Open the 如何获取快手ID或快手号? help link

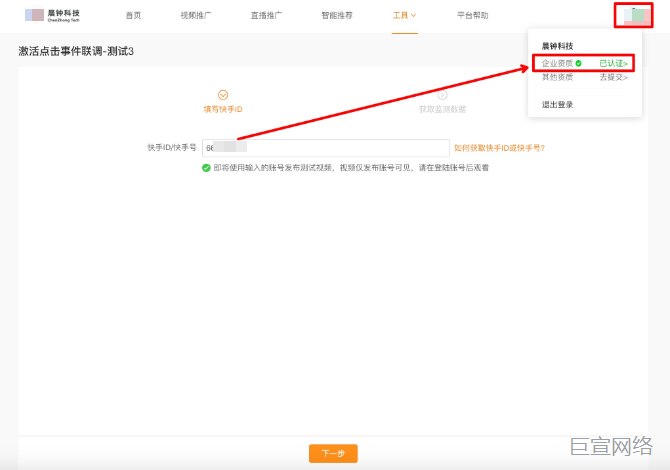pyautogui.click(x=499, y=148)
